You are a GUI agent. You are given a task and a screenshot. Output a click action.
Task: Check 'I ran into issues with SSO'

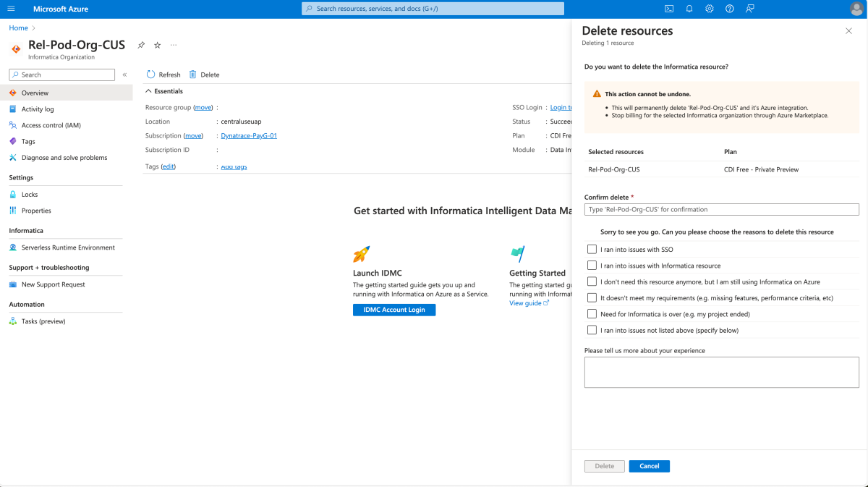[592, 249]
